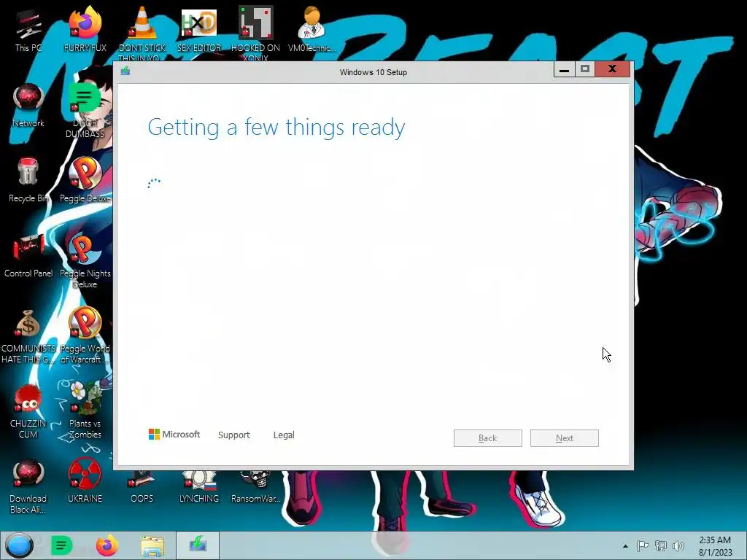Open the COMMUNISTS HATE THIS money bag icon
The image size is (747, 560).
tap(28, 336)
